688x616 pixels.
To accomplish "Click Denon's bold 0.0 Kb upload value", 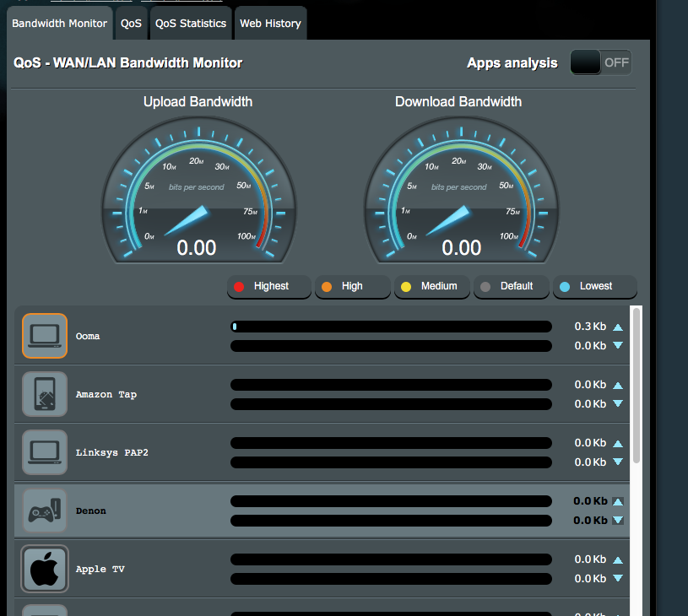I will (x=590, y=501).
